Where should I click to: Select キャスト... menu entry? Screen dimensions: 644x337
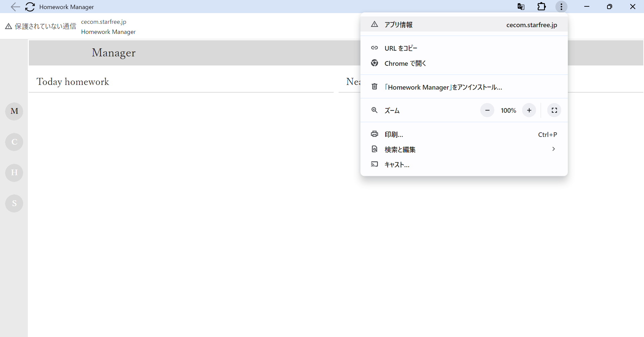(x=464, y=164)
